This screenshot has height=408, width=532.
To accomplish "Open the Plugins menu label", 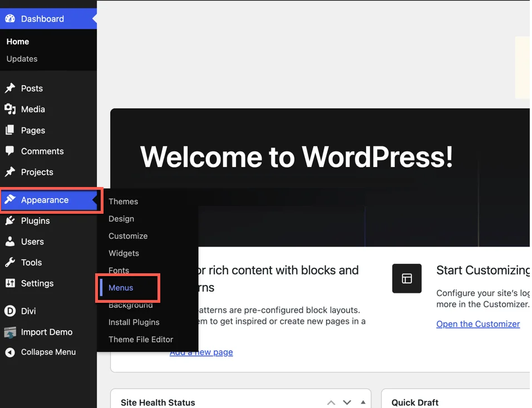I will pos(35,220).
